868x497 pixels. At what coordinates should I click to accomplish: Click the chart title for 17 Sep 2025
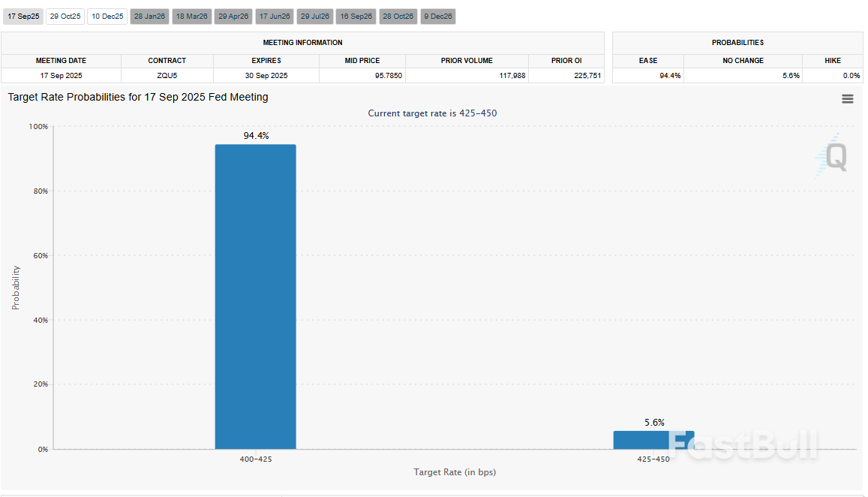click(138, 97)
